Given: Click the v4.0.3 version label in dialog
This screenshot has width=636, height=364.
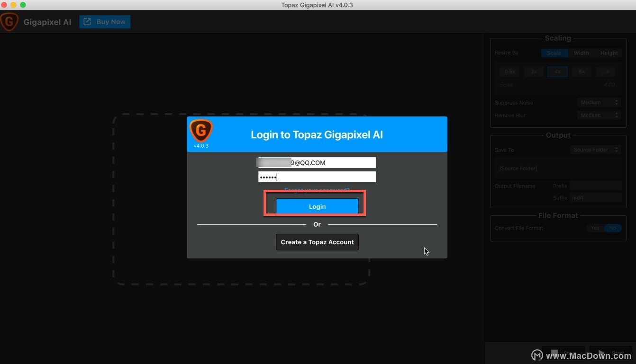Looking at the screenshot, I should coord(201,146).
